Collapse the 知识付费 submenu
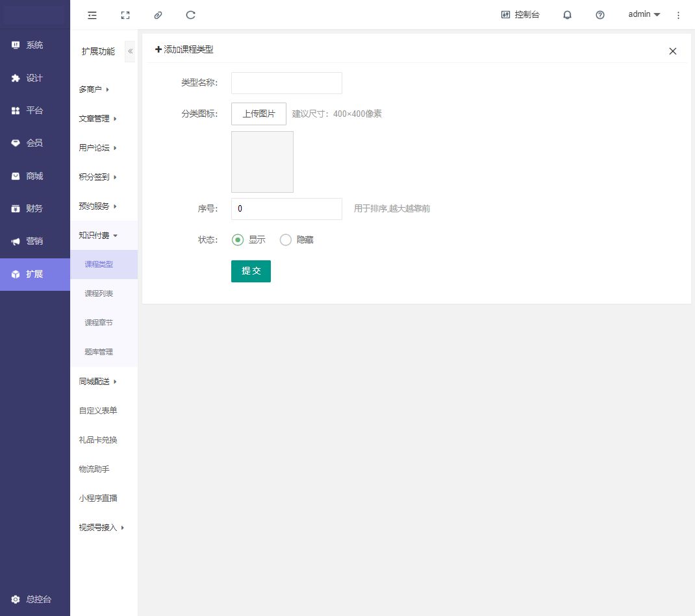 pos(97,236)
